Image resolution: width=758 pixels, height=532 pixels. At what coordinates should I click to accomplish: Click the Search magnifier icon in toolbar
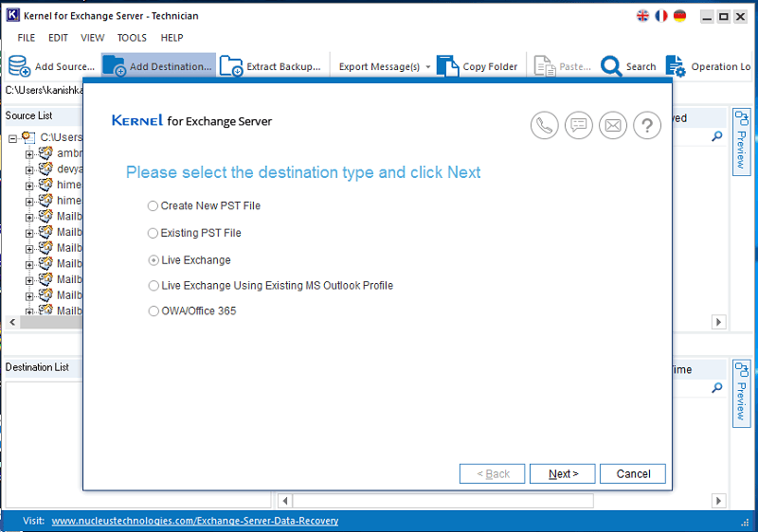coord(611,66)
